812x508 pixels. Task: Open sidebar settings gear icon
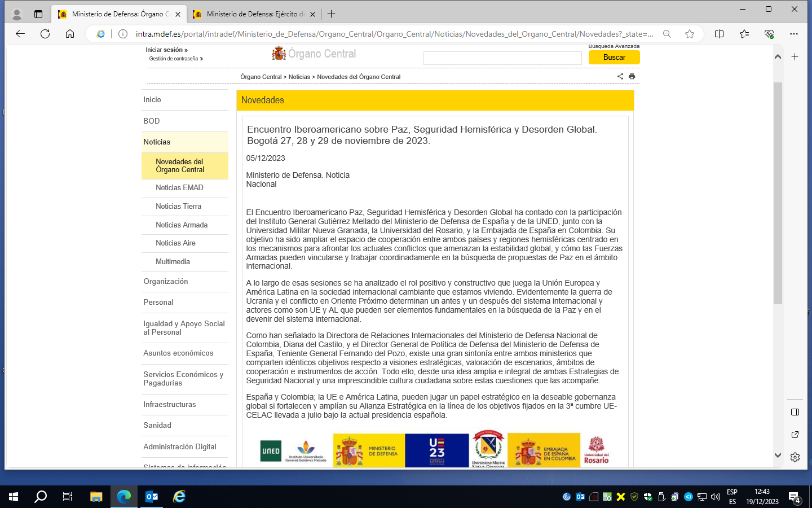click(795, 457)
